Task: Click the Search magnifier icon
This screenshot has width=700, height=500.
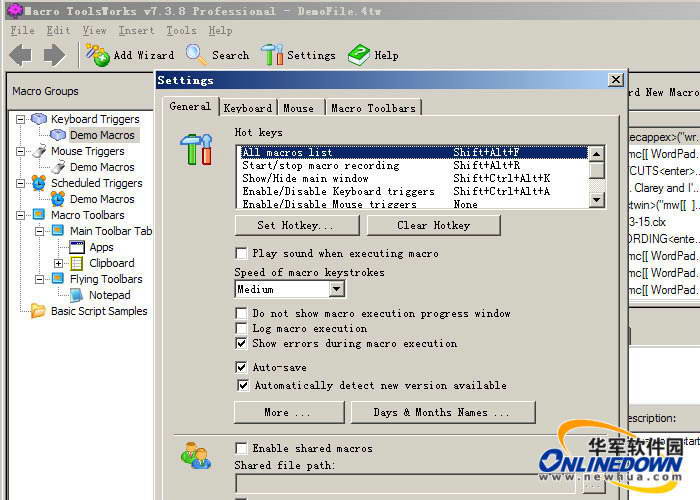Action: pyautogui.click(x=196, y=55)
